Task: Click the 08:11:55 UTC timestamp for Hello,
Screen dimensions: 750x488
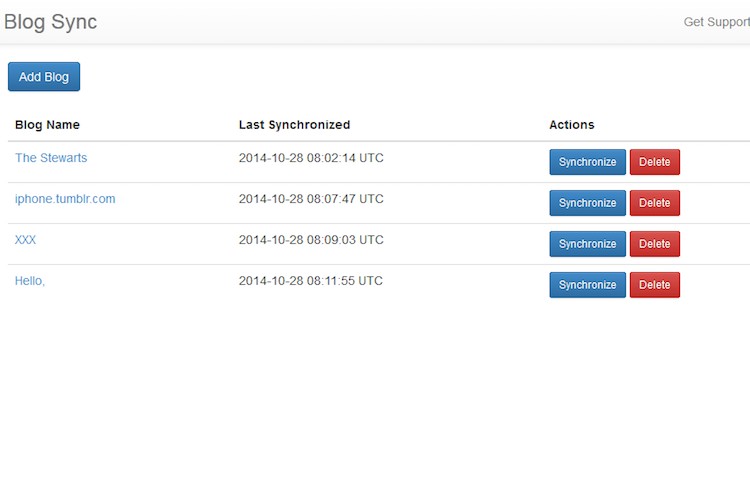Action: (311, 281)
